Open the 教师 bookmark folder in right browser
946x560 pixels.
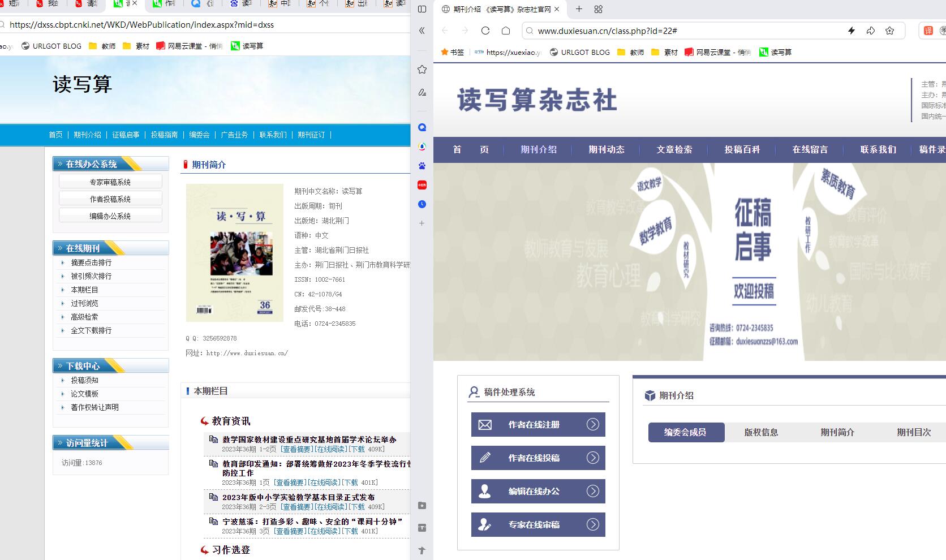point(630,52)
